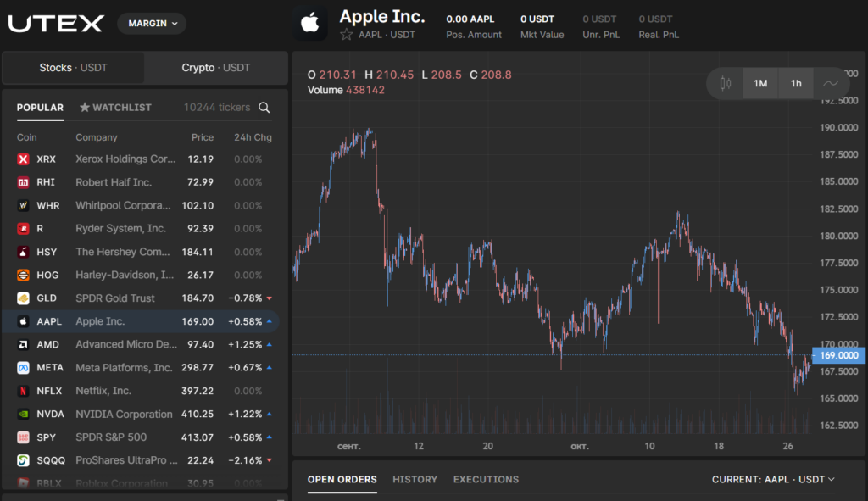The width and height of the screenshot is (868, 501).
Task: Click the 0.00 AAPL position amount
Action: (x=470, y=19)
